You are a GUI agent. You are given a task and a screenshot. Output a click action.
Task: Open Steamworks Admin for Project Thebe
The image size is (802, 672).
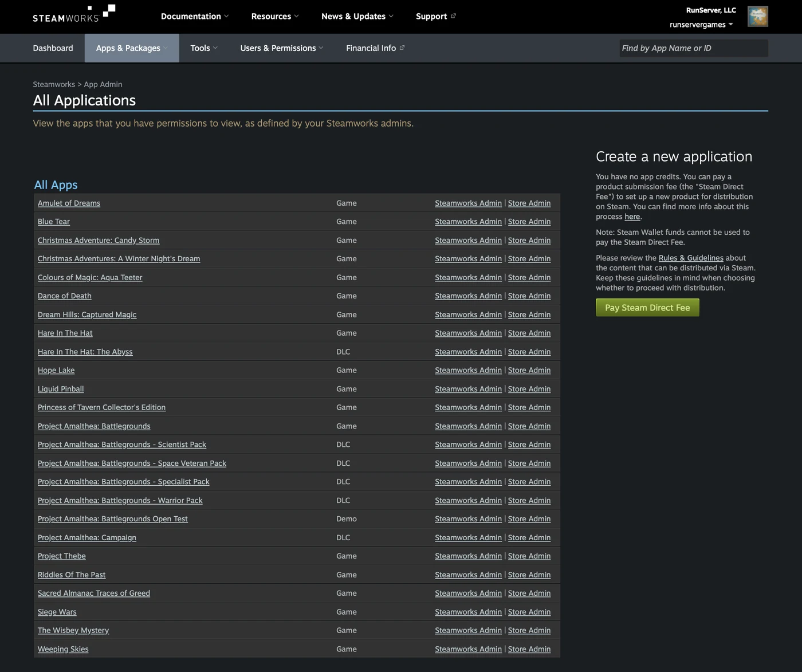(468, 556)
